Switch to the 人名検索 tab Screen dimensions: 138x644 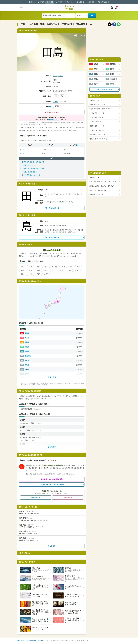(59, 2)
